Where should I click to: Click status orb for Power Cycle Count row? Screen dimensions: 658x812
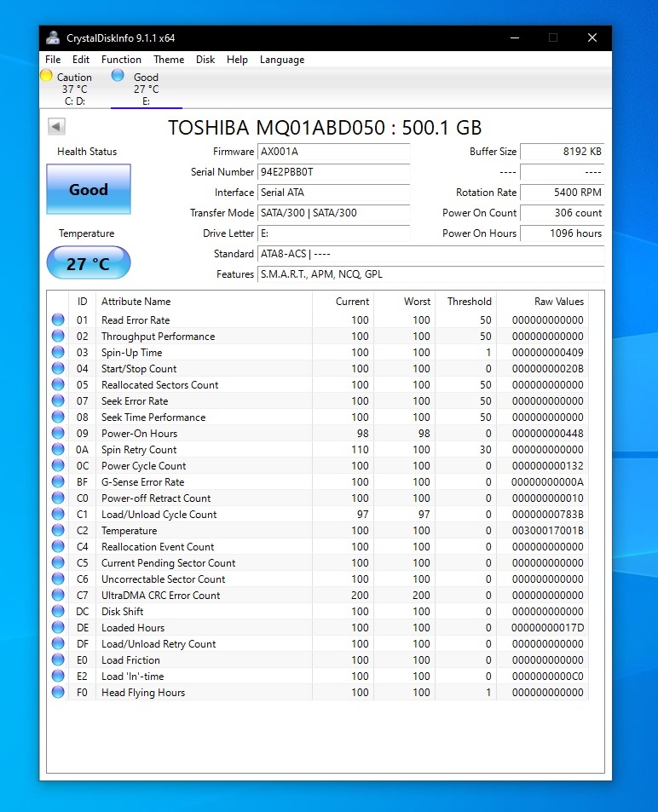pyautogui.click(x=58, y=465)
